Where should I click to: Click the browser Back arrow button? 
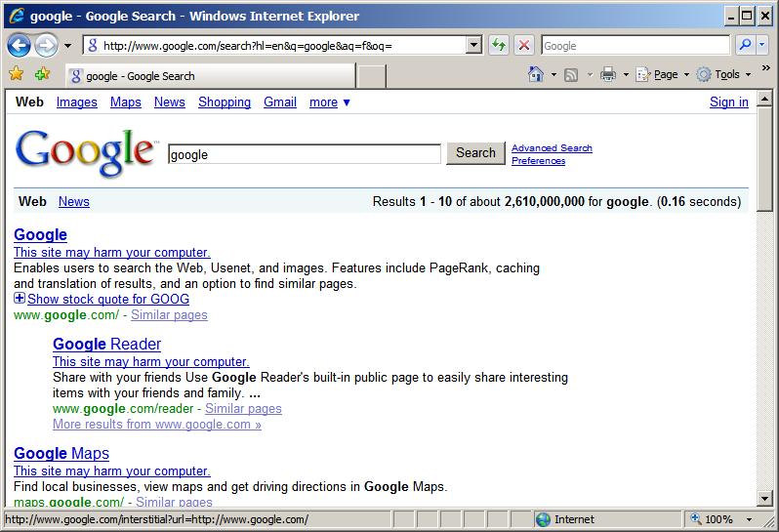pyautogui.click(x=19, y=46)
